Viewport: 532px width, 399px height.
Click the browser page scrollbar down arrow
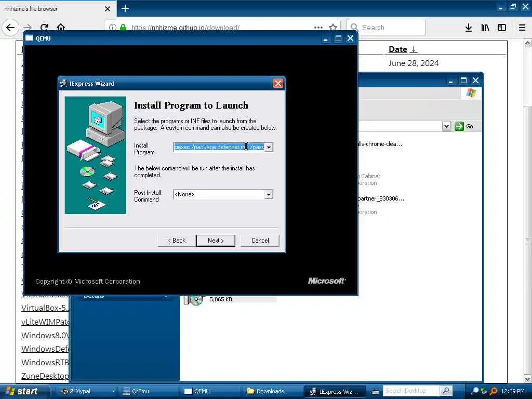tap(527, 379)
